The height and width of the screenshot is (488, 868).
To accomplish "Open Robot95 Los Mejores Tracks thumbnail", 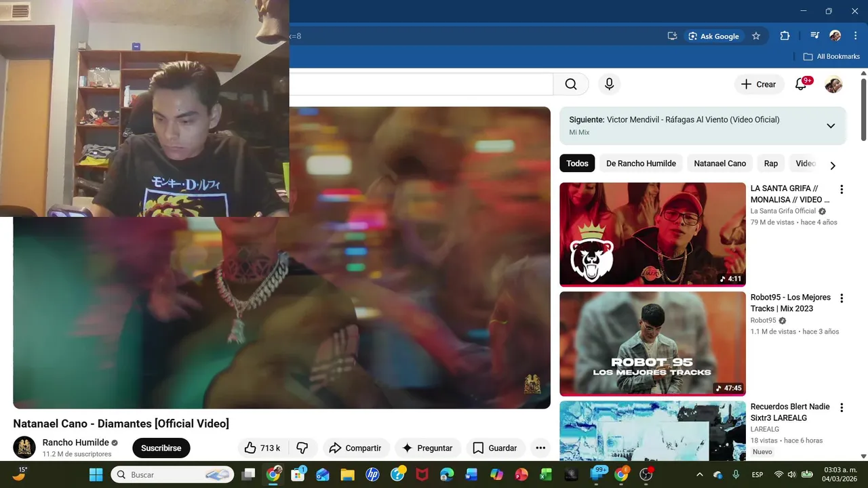I will tap(652, 344).
